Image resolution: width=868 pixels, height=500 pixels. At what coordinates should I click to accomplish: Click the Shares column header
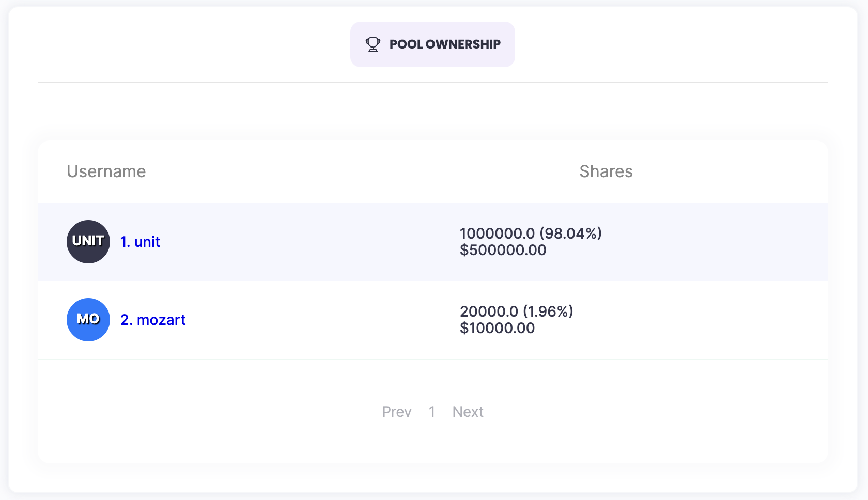pos(606,171)
